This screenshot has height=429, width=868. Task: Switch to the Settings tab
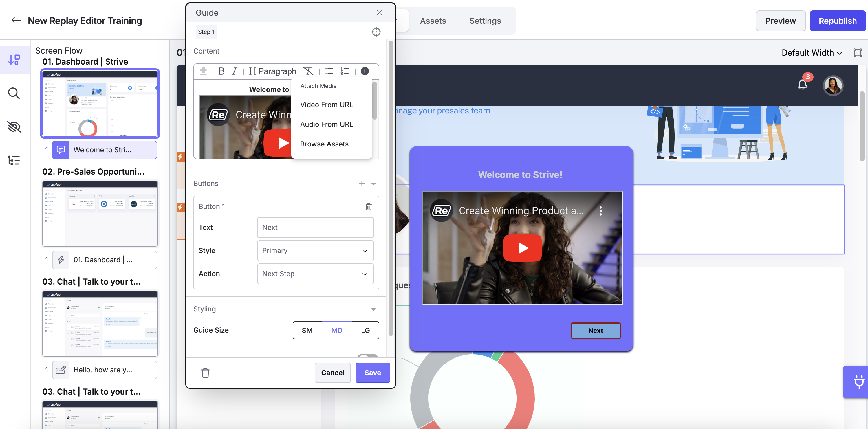[485, 21]
